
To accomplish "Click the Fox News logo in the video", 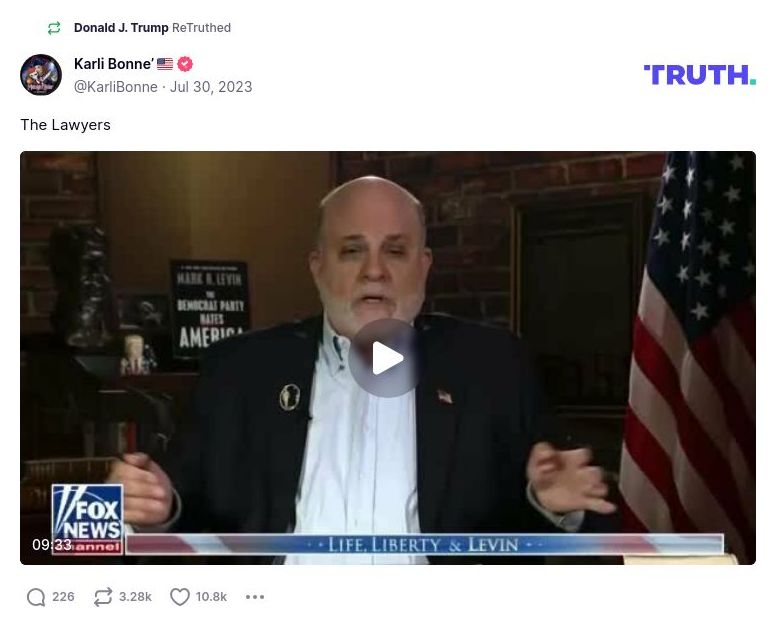I will (87, 519).
